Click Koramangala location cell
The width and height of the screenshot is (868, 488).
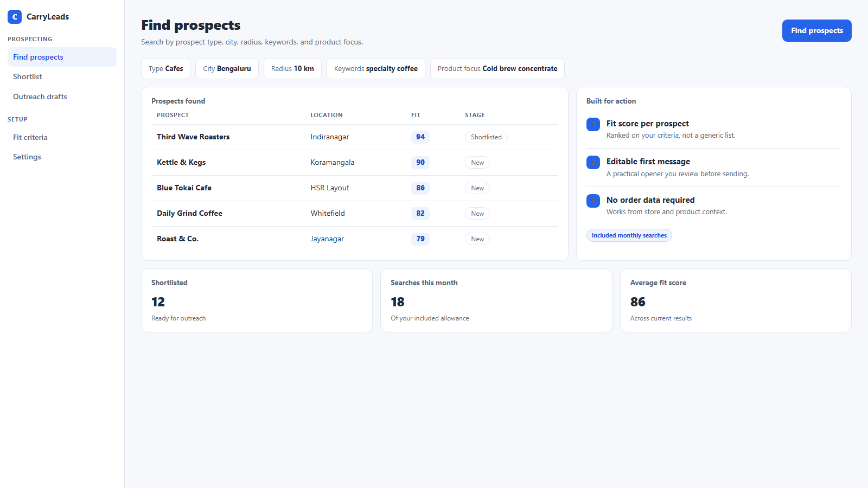coord(333,163)
